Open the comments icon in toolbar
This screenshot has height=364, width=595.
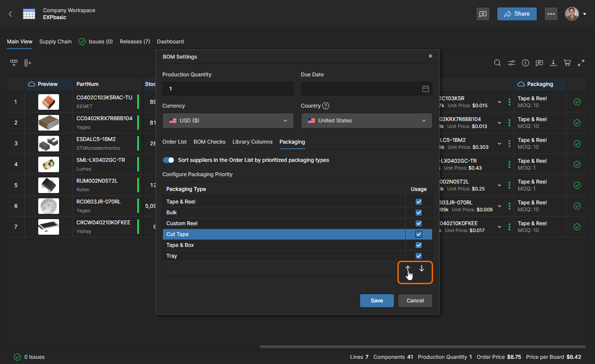539,63
